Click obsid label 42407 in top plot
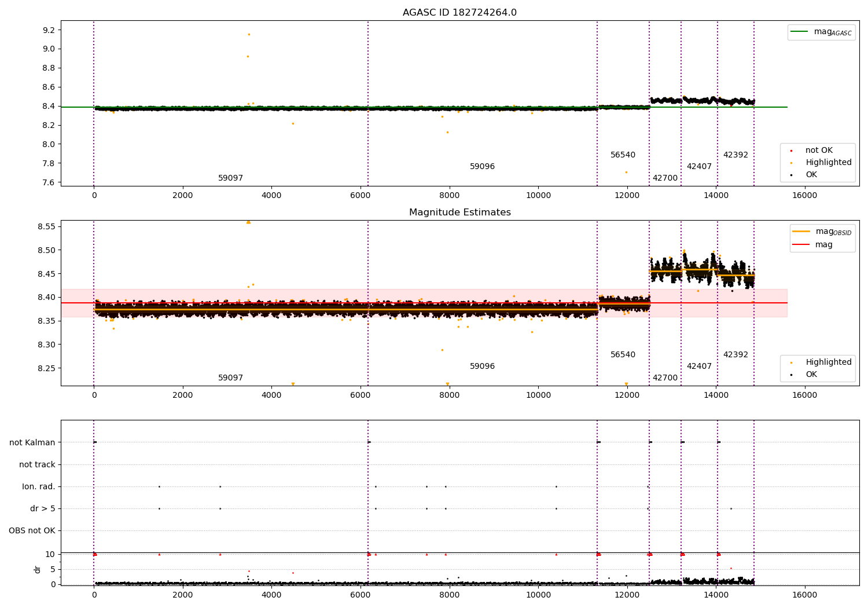This screenshot has width=868, height=608. click(699, 167)
